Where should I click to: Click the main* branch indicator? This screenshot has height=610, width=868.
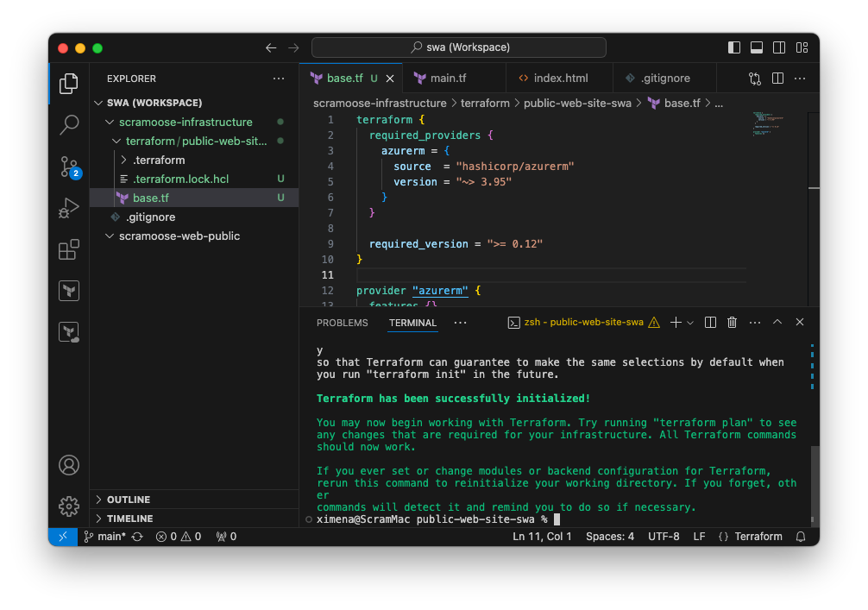(105, 537)
